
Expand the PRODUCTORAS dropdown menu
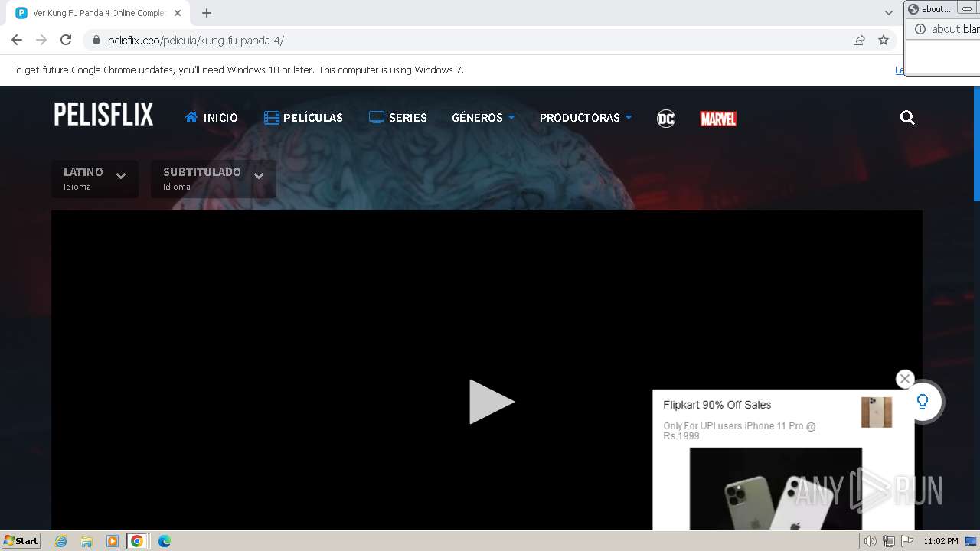click(x=586, y=118)
